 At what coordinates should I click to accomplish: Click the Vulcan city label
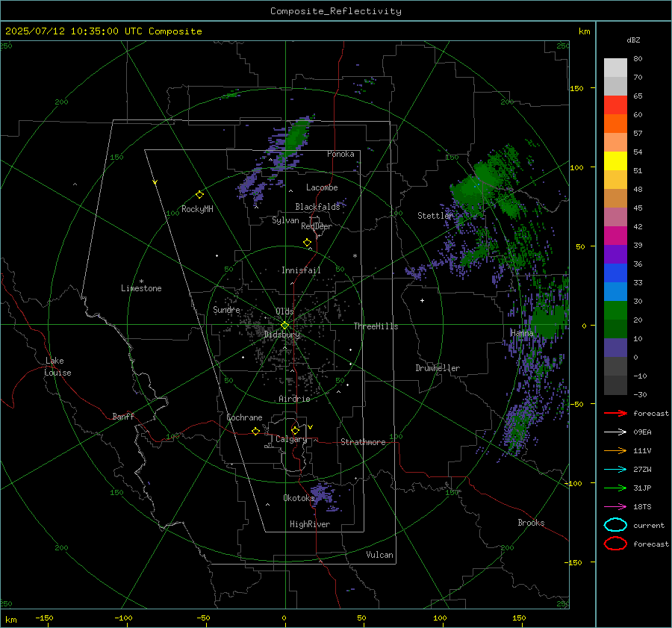pos(379,555)
